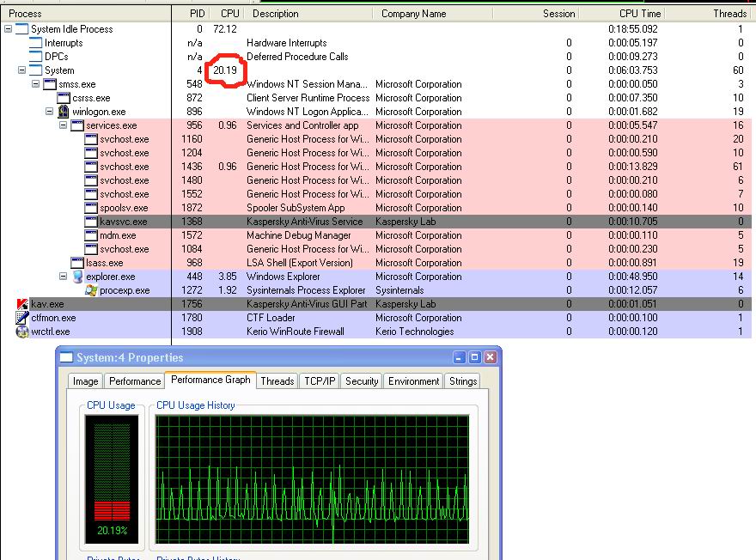The image size is (756, 560).
Task: Click the ctfmon.exe process icon
Action: click(22, 318)
